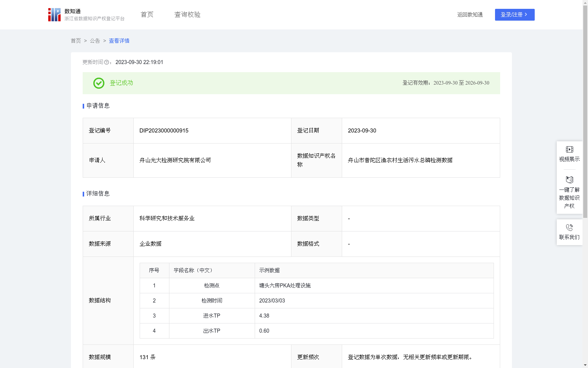The height and width of the screenshot is (368, 588).
Task: Click the 更新频次 description text
Action: [411, 357]
